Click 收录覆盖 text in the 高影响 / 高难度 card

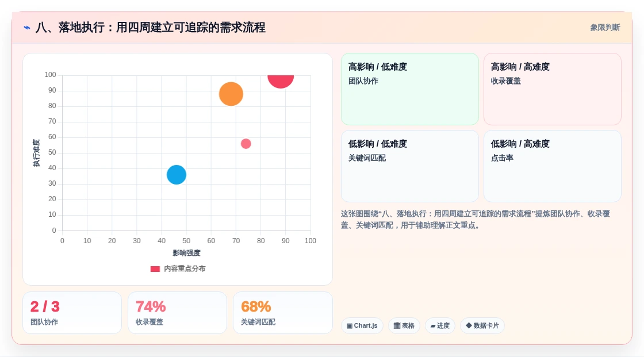505,81
